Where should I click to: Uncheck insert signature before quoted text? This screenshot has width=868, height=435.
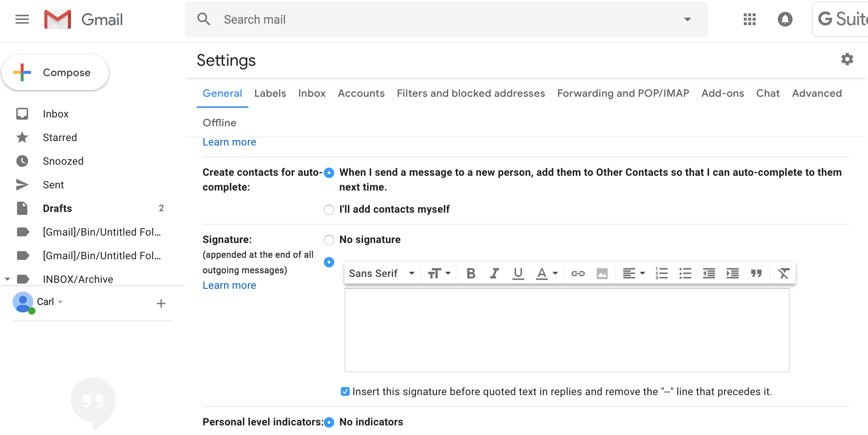(x=345, y=391)
